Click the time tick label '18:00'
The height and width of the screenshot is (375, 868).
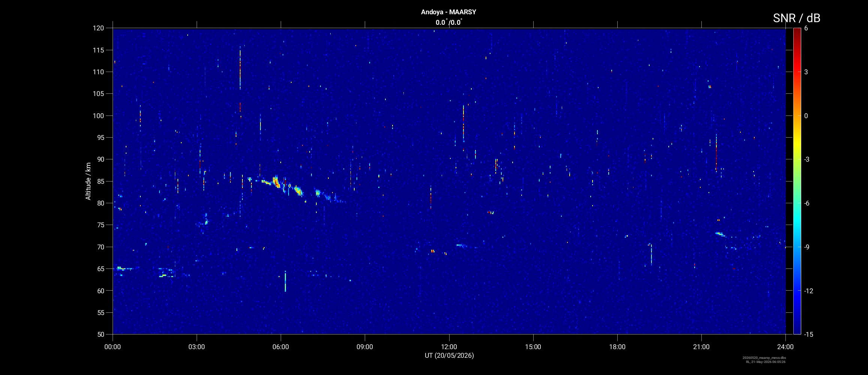click(617, 347)
